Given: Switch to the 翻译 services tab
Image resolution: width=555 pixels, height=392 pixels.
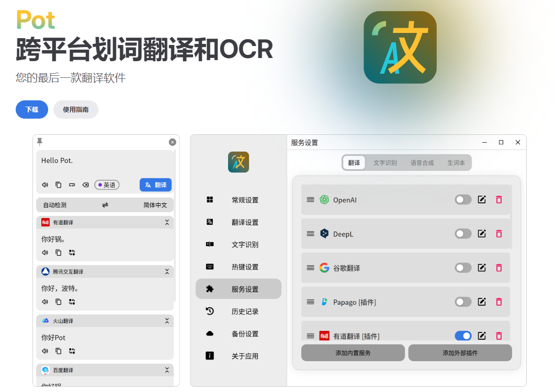Looking at the screenshot, I should (354, 163).
